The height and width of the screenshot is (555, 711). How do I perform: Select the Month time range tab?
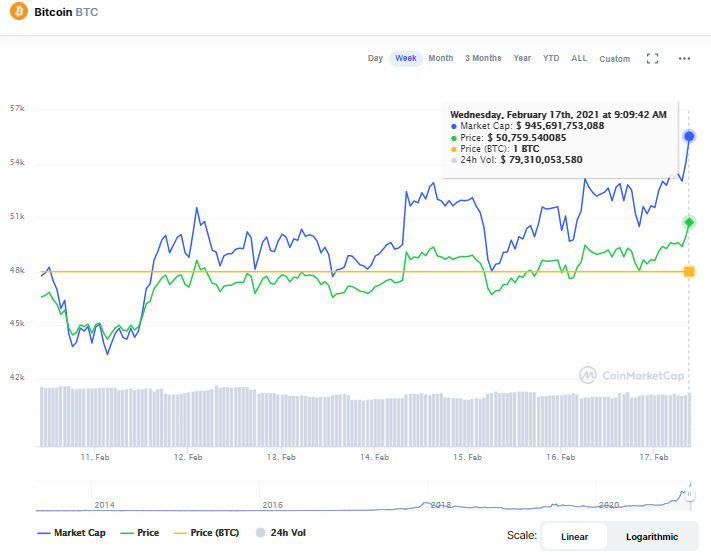point(440,59)
